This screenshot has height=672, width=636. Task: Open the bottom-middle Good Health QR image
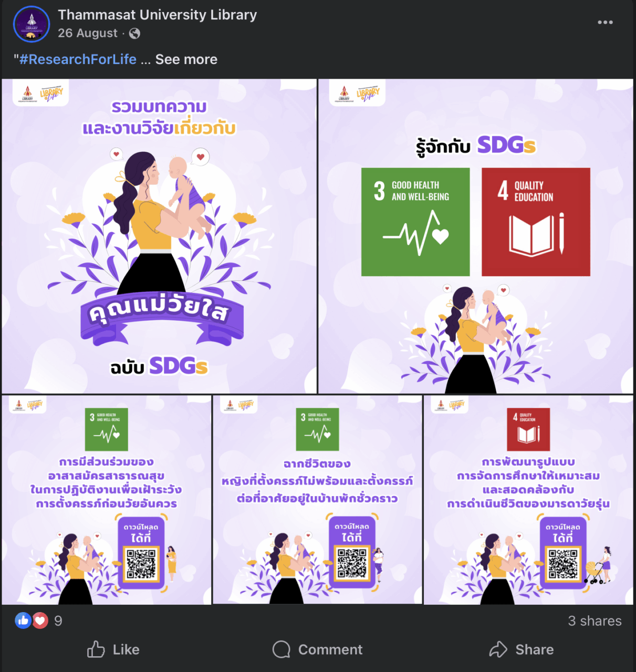(317, 500)
